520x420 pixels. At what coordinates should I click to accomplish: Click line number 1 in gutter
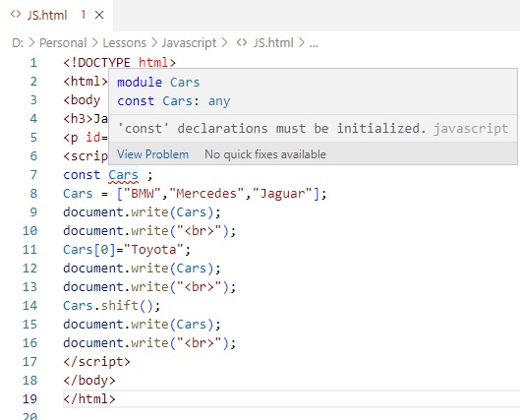point(33,63)
